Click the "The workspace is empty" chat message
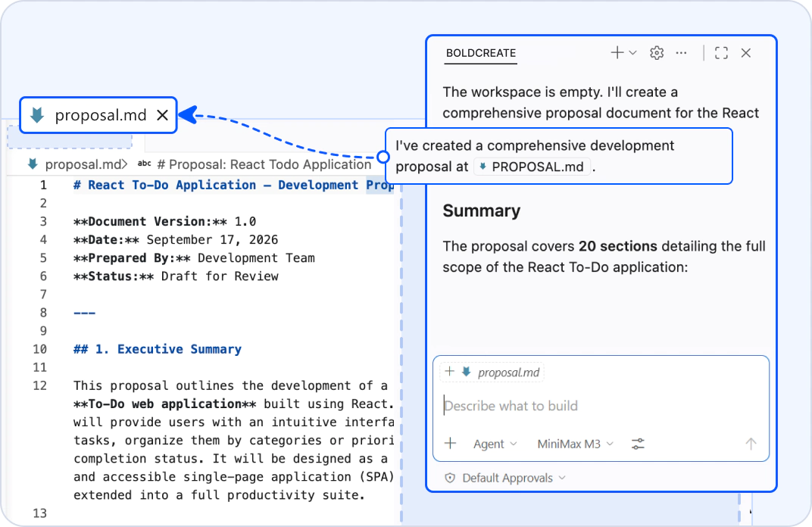This screenshot has height=527, width=812. (601, 102)
